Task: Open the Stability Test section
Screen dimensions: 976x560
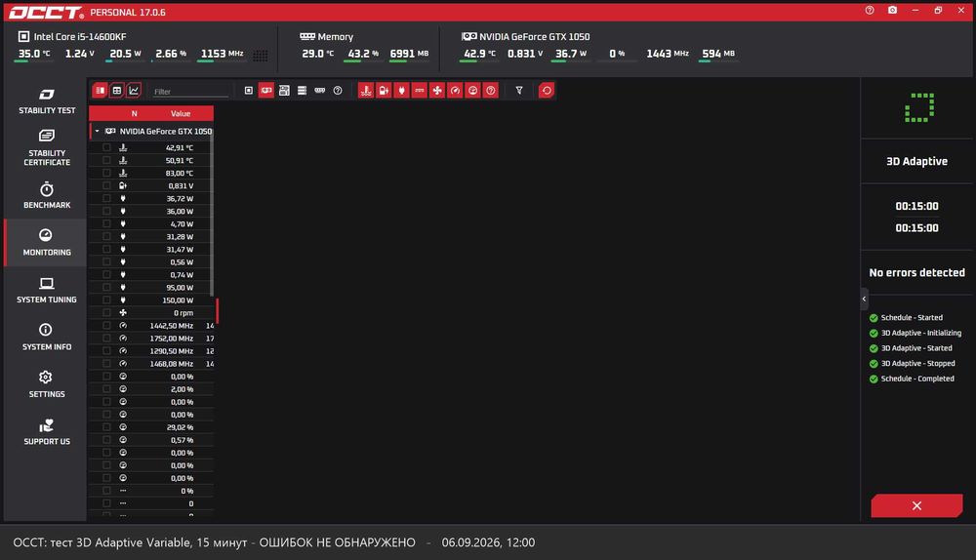Action: tap(47, 101)
